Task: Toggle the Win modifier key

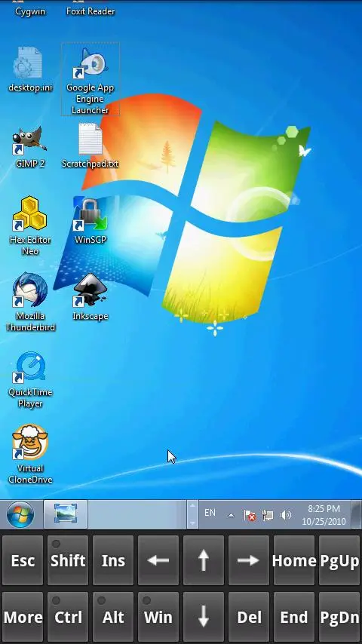Action: tap(158, 617)
